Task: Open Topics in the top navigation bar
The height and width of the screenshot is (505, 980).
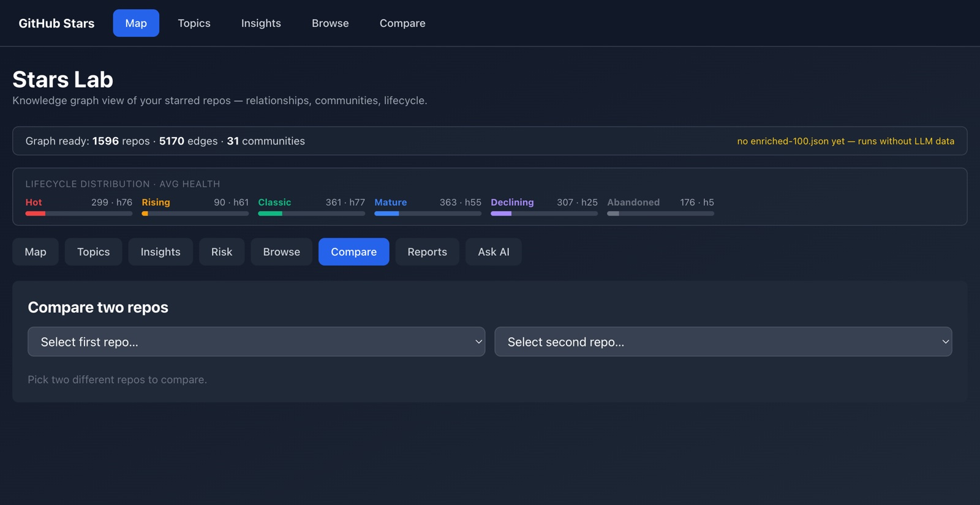Action: point(194,23)
